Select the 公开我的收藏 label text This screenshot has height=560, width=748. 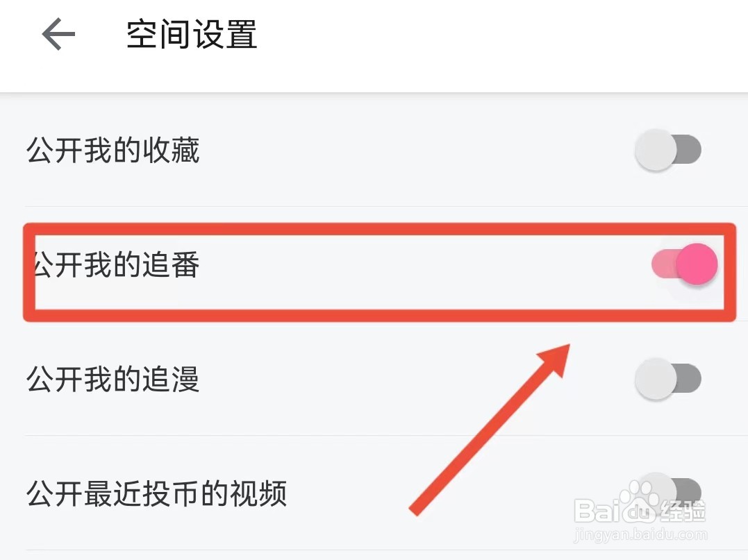(x=113, y=150)
